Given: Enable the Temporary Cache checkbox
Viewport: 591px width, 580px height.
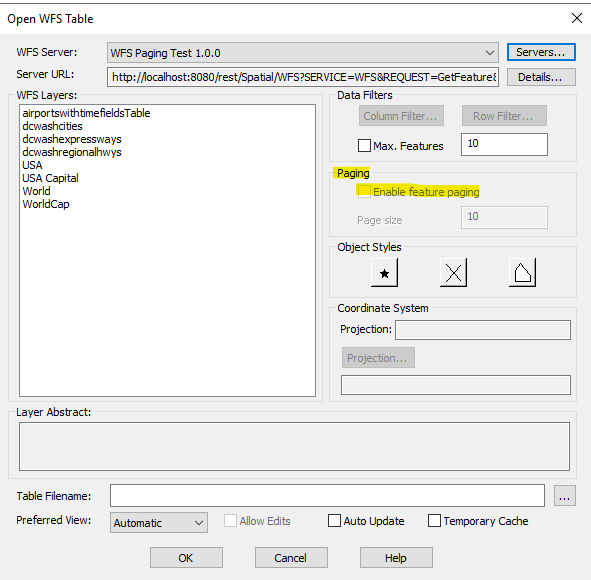Looking at the screenshot, I should pos(434,521).
